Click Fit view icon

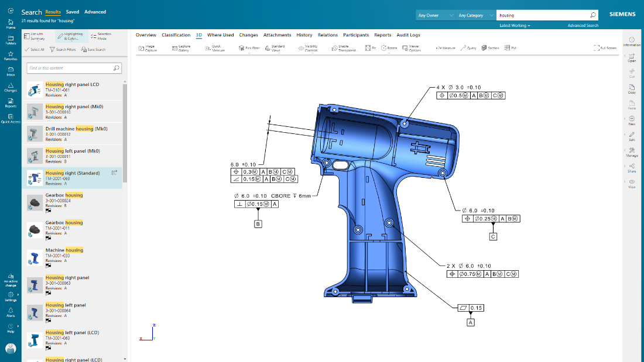(370, 48)
